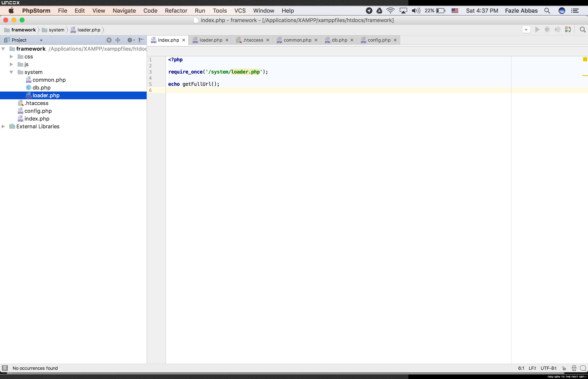This screenshot has height=379, width=588.
Task: Open the Project view dropdown
Action: (41, 40)
